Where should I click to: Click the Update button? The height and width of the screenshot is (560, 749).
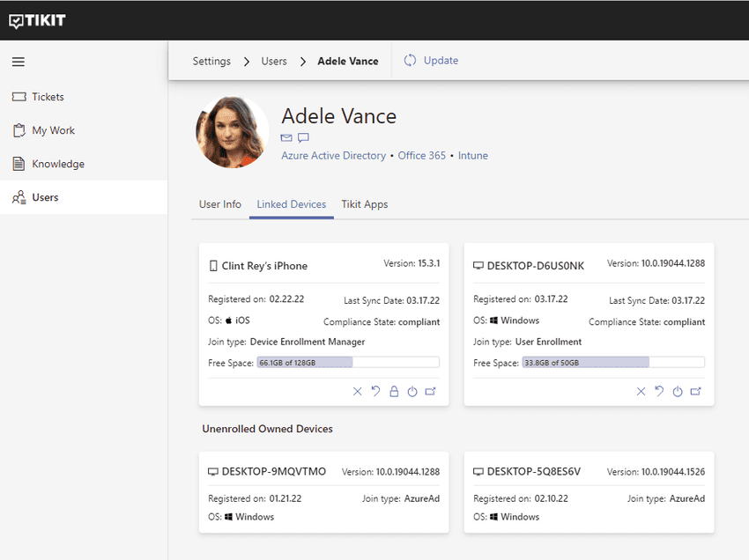(x=431, y=61)
